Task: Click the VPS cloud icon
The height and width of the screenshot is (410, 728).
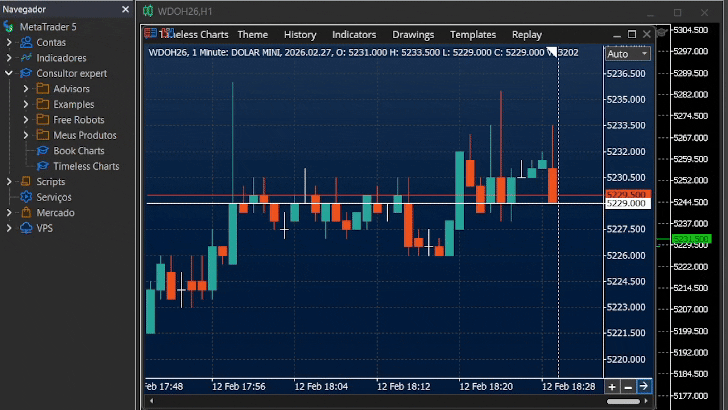Action: coord(26,228)
